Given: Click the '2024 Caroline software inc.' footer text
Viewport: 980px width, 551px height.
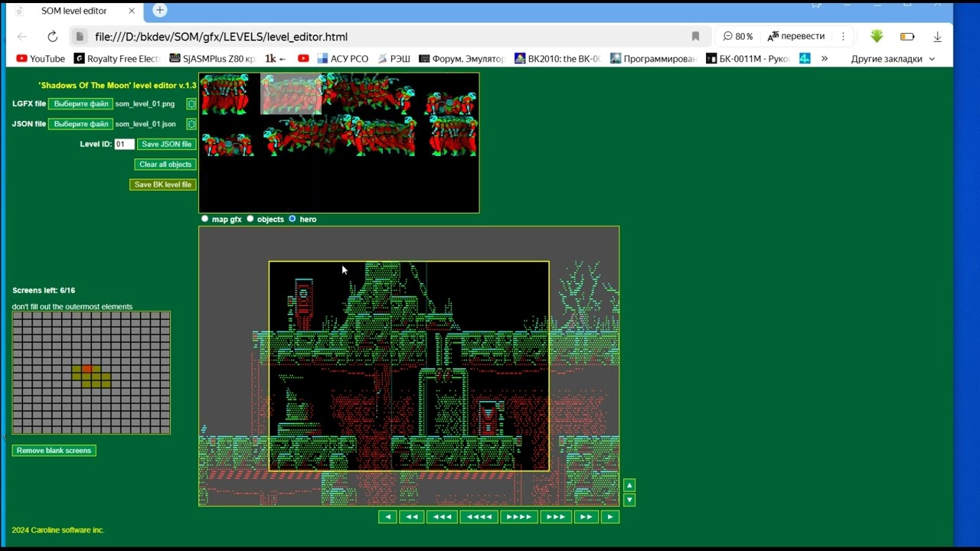Looking at the screenshot, I should point(58,530).
